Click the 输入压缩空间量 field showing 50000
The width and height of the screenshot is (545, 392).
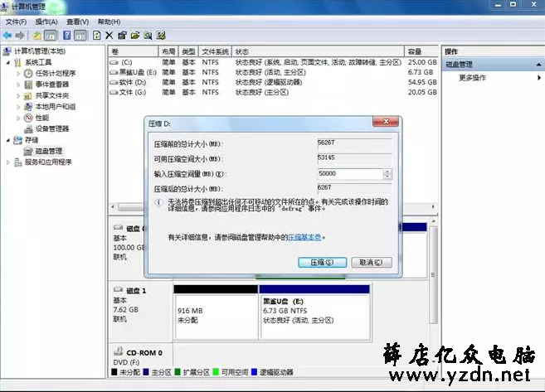pyautogui.click(x=350, y=173)
